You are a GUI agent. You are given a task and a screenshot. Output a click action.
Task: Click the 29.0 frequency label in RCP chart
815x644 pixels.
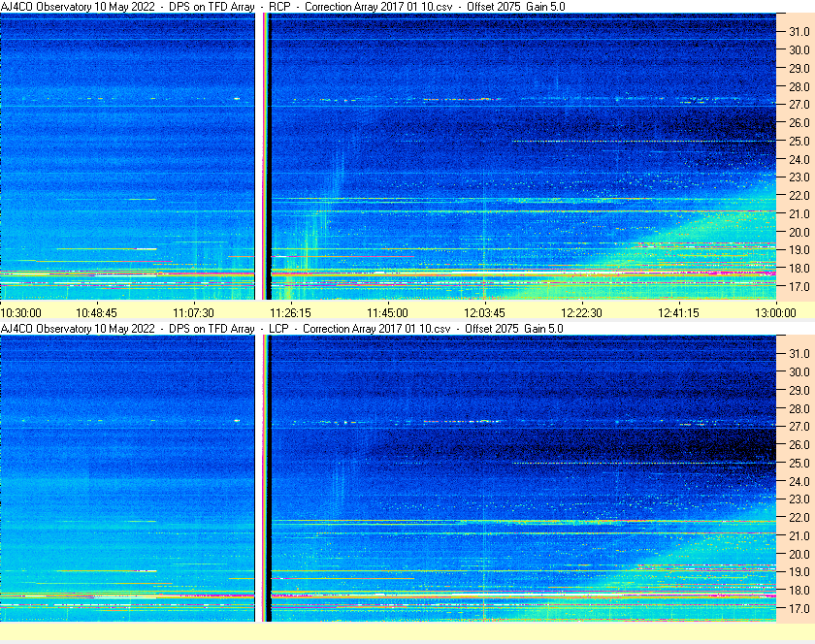(x=799, y=68)
